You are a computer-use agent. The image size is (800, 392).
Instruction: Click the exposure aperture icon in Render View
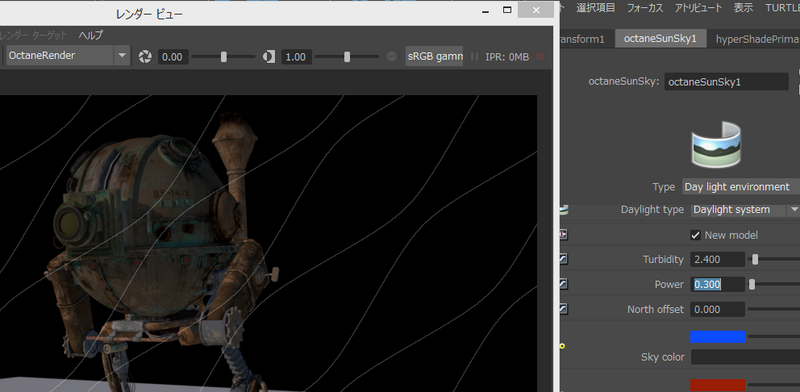145,57
